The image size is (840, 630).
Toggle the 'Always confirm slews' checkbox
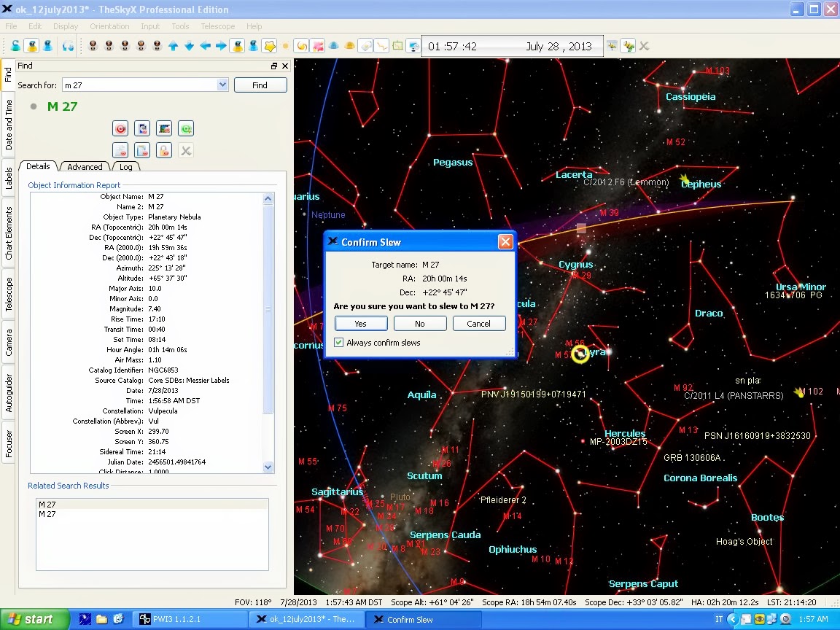[x=339, y=343]
